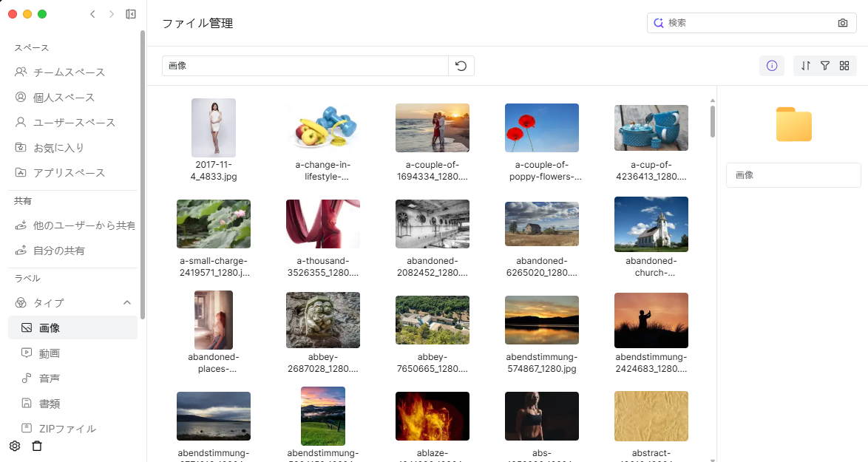This screenshot has height=462, width=868.
Task: Switch view with the grid icon
Action: 844,66
